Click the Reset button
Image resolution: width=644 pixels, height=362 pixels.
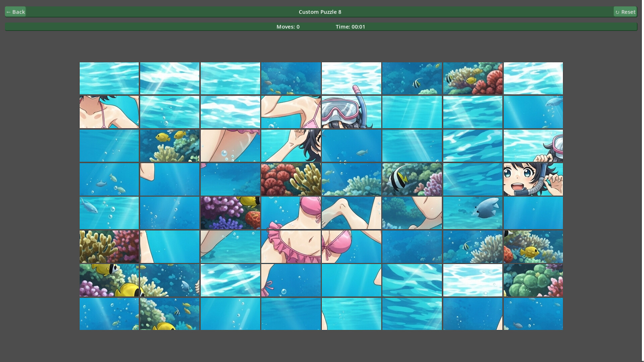[x=625, y=11]
